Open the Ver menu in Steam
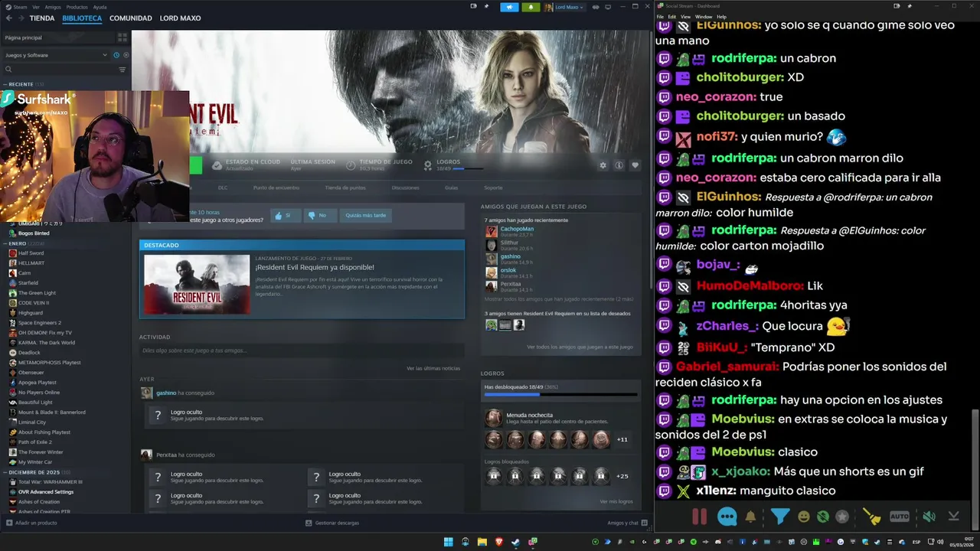The height and width of the screenshot is (551, 980). tap(36, 7)
